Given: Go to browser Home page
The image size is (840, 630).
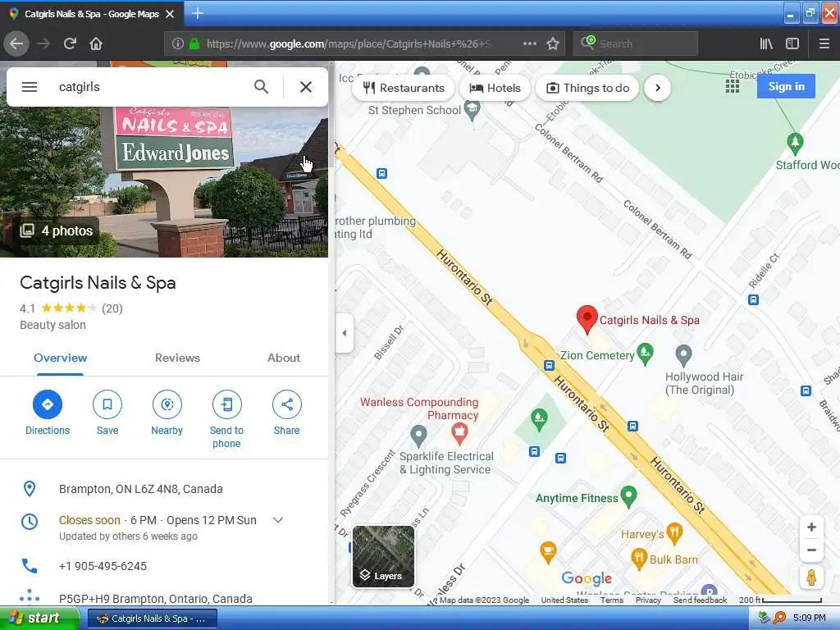Looking at the screenshot, I should point(96,43).
